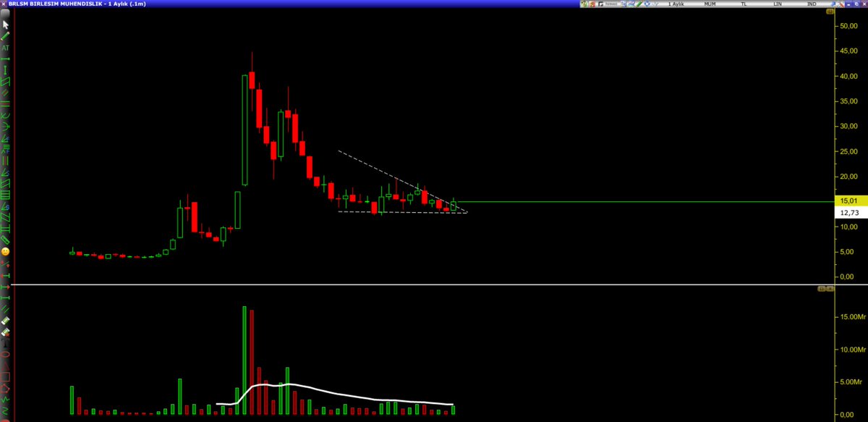
Task: Open the wrench settings icon in title bar
Action: point(841,4)
